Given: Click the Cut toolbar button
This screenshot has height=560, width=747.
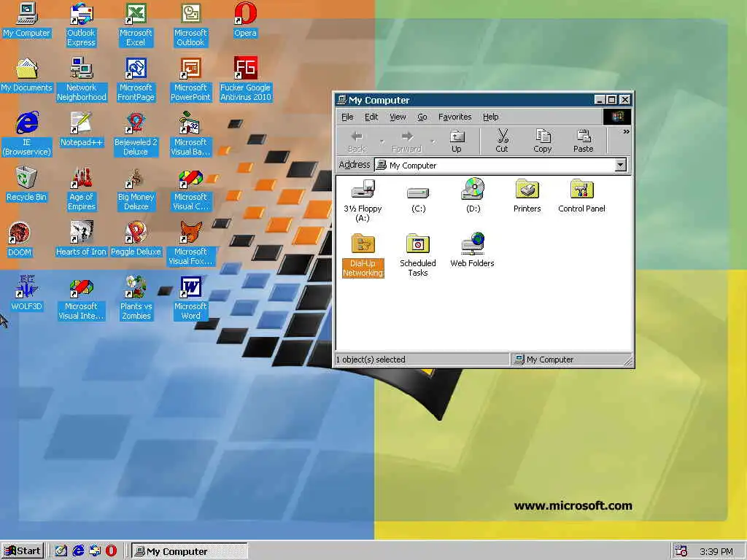Looking at the screenshot, I should coord(502,141).
